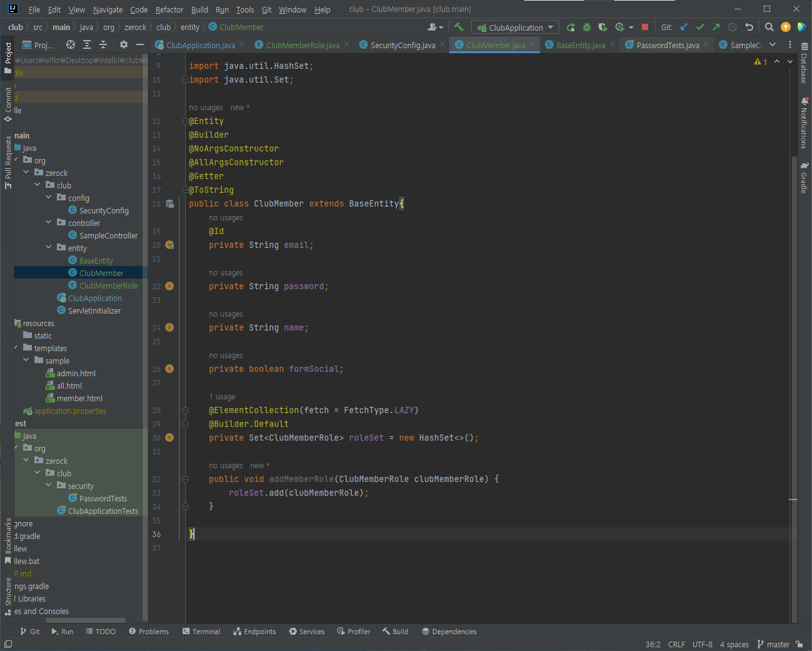Collapse the config folder in project tree
812x651 pixels.
tap(49, 197)
